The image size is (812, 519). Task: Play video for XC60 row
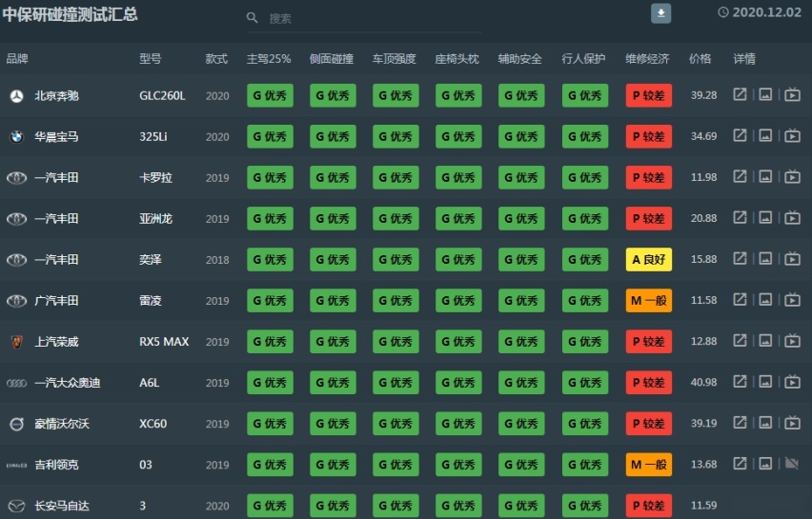792,422
